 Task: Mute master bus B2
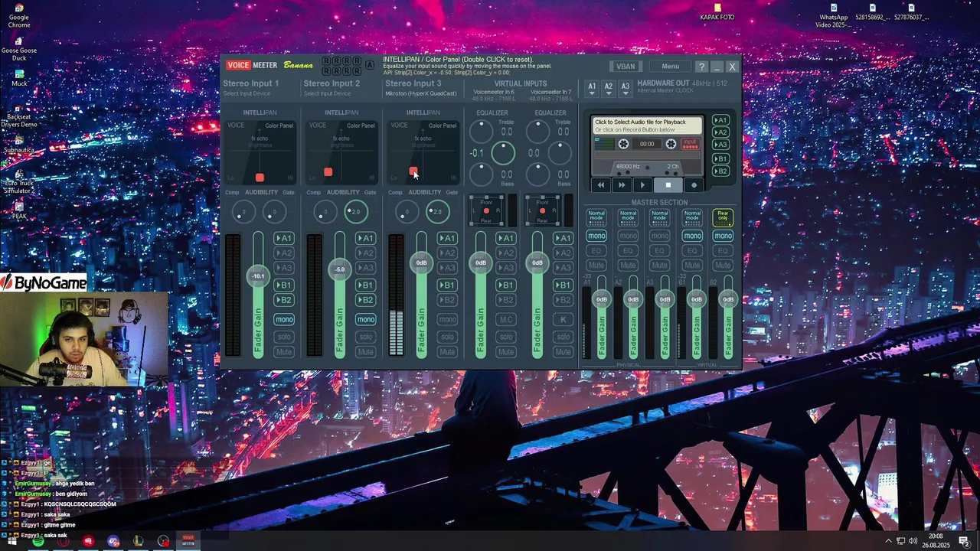tap(723, 265)
